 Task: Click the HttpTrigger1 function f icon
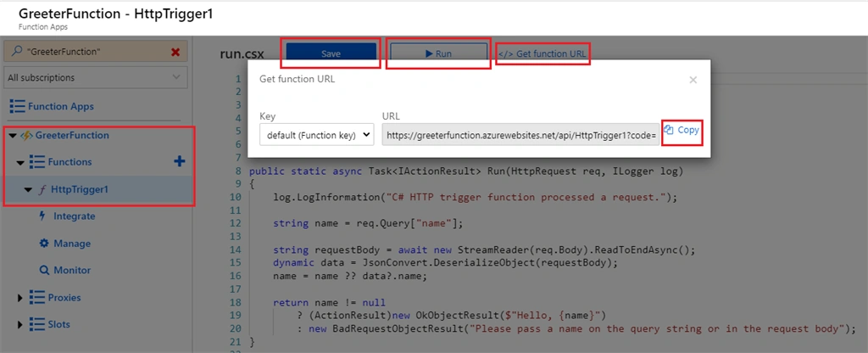click(42, 189)
